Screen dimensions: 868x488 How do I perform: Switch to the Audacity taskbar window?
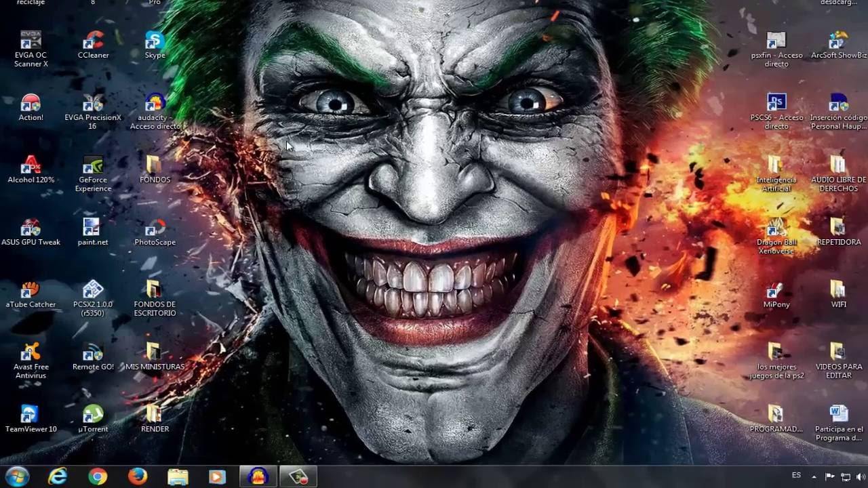(258, 476)
